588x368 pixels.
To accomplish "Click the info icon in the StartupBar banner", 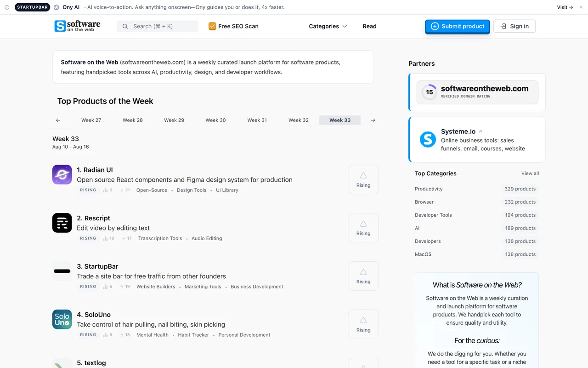I will (x=7, y=7).
